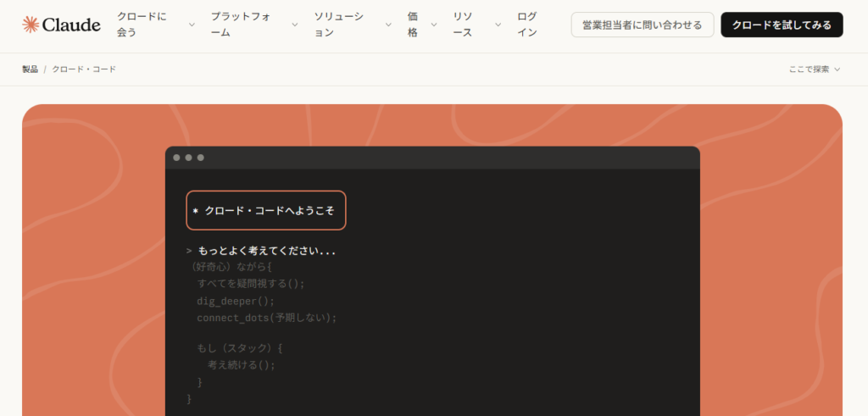The height and width of the screenshot is (416, 868).
Task: Go to the ログイン link
Action: [526, 25]
